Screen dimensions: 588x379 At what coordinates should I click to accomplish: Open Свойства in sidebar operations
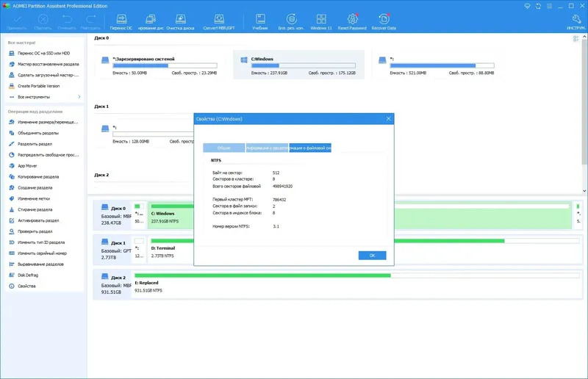22,286
